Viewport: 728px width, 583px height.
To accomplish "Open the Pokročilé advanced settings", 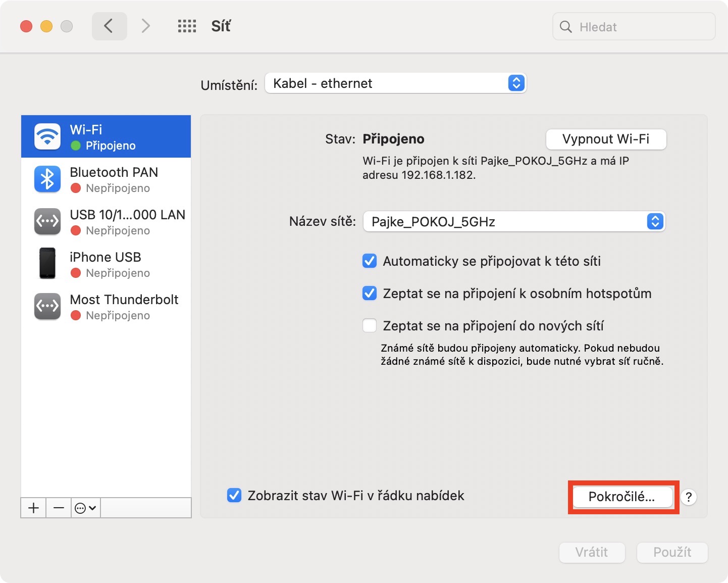I will click(621, 497).
